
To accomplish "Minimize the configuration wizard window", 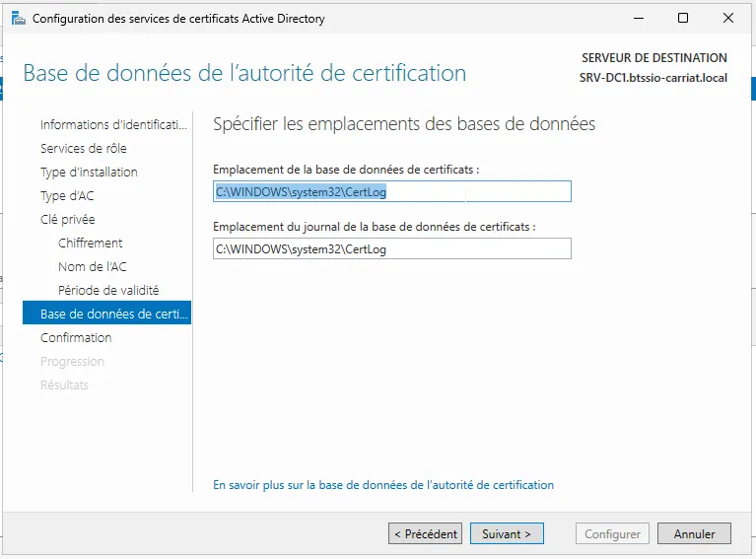I will point(637,18).
